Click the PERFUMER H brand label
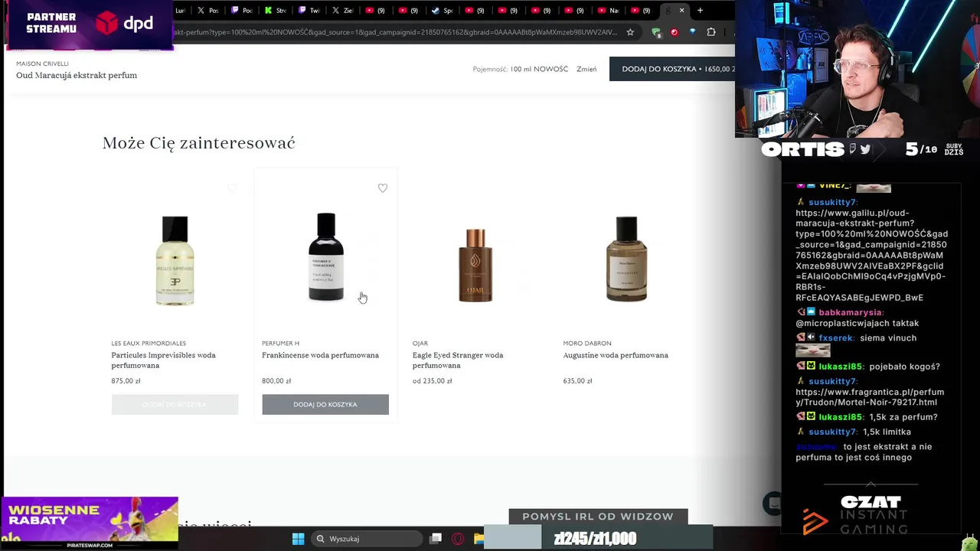Viewport: 980px width, 551px height. pos(280,344)
